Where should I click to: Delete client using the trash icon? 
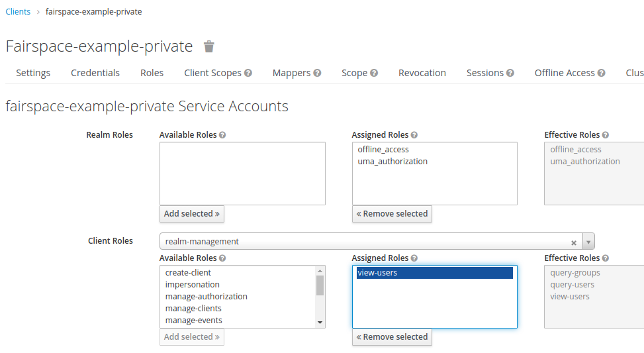tap(209, 46)
